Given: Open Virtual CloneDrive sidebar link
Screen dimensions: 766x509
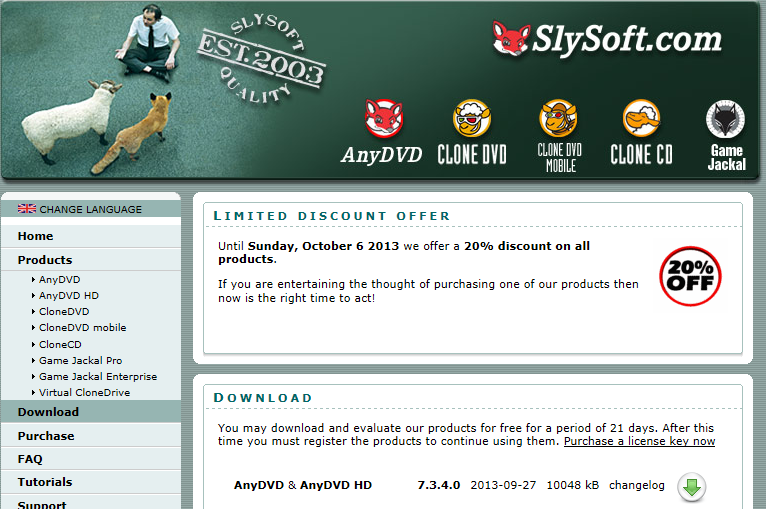Looking at the screenshot, I should pyautogui.click(x=85, y=393).
